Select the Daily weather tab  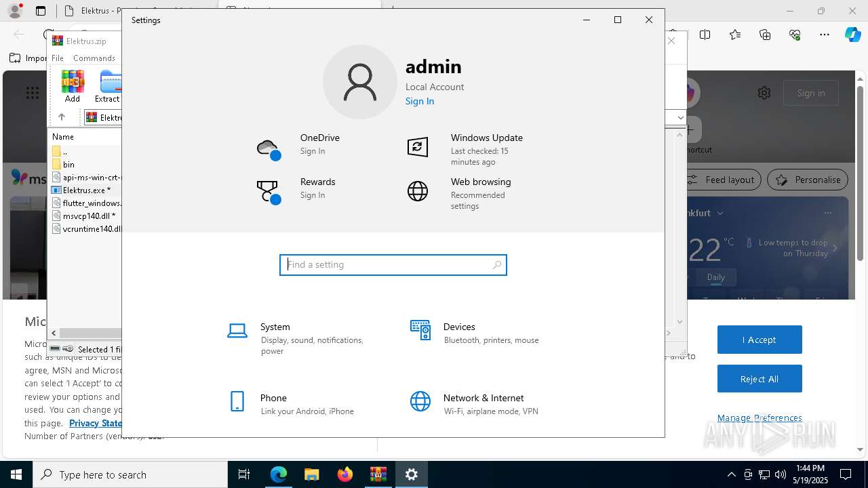716,277
